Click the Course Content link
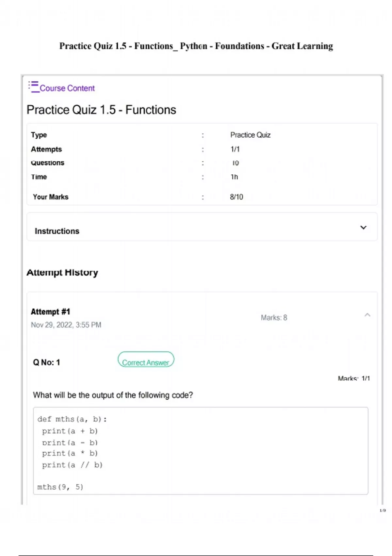Image resolution: width=392 pixels, height=556 pixels. pos(67,88)
